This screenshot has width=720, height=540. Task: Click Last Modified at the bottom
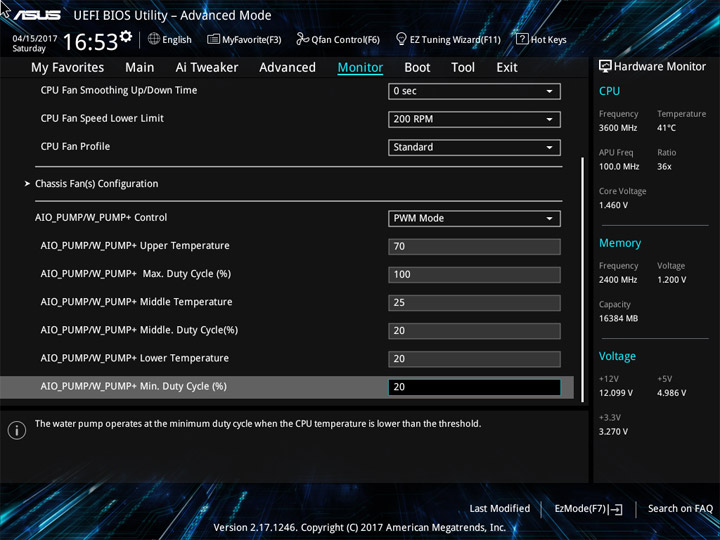click(500, 508)
